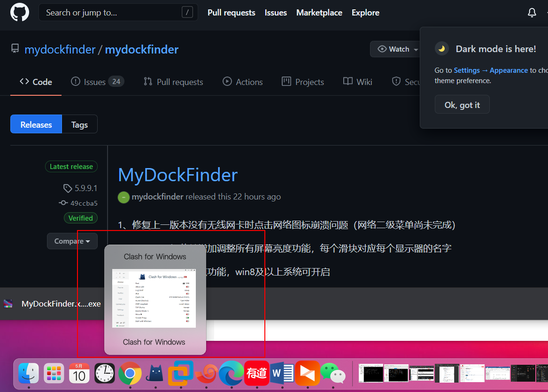Open Youdao Dictionary from the dock
This screenshot has width=548, height=392.
pyautogui.click(x=256, y=373)
